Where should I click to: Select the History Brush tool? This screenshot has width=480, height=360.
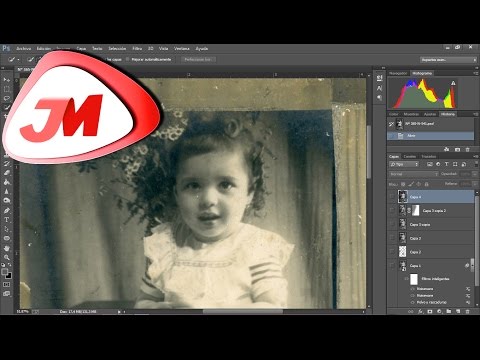(x=6, y=164)
